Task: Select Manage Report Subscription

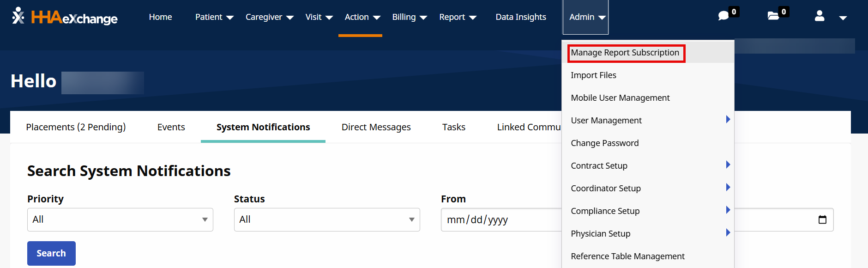Action: (625, 53)
